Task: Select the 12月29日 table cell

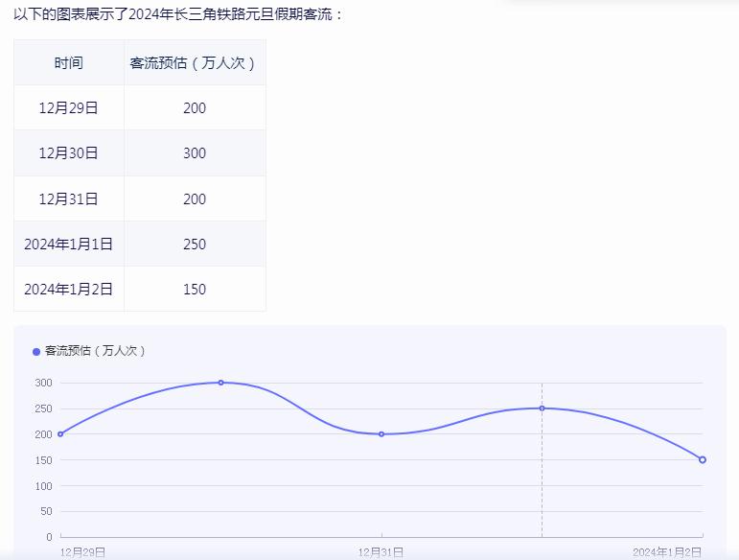Action: coord(68,108)
